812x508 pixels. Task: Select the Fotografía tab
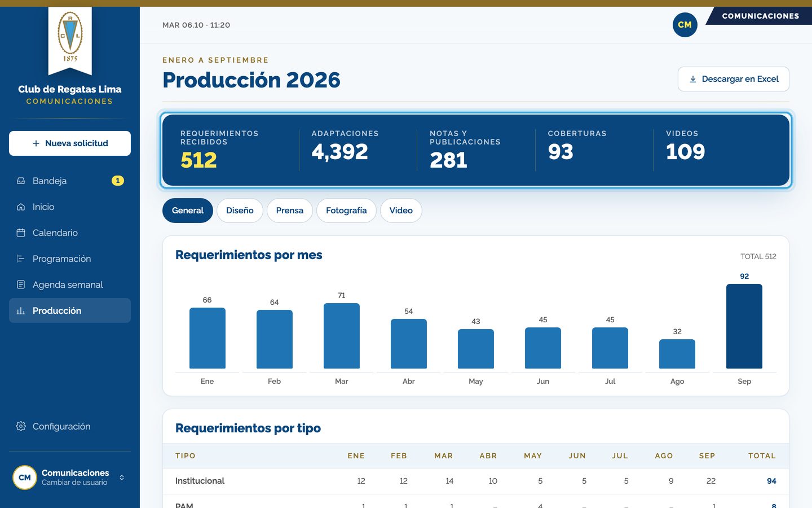[x=346, y=211]
